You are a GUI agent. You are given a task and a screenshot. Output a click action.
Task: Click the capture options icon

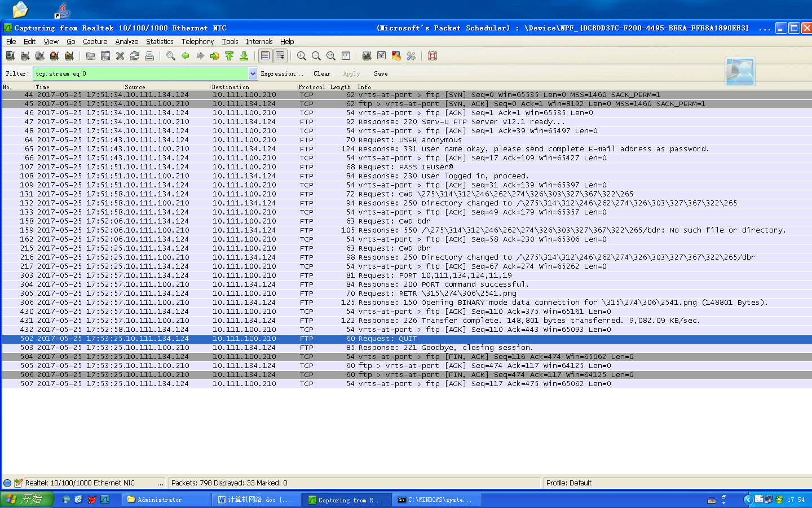[25, 56]
